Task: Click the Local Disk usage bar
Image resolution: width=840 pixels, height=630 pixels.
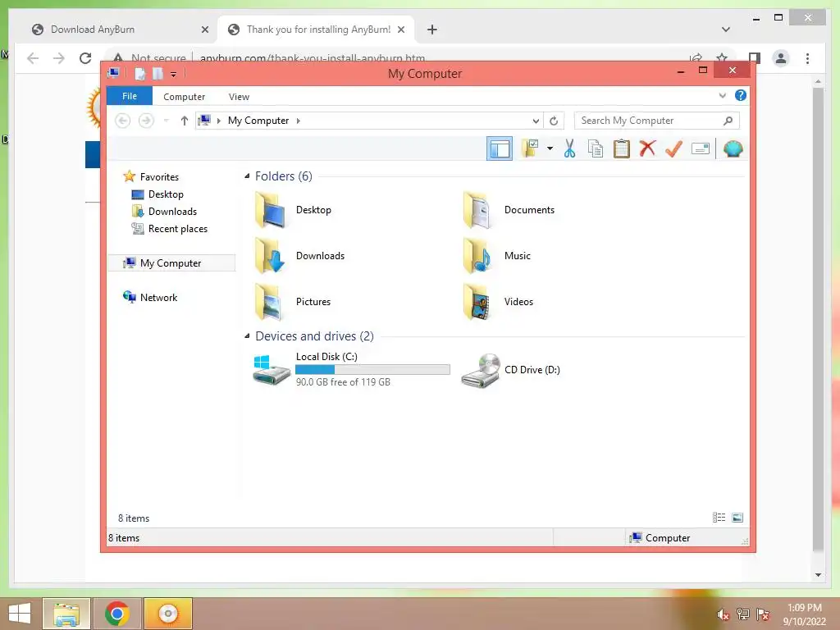Action: pyautogui.click(x=372, y=370)
